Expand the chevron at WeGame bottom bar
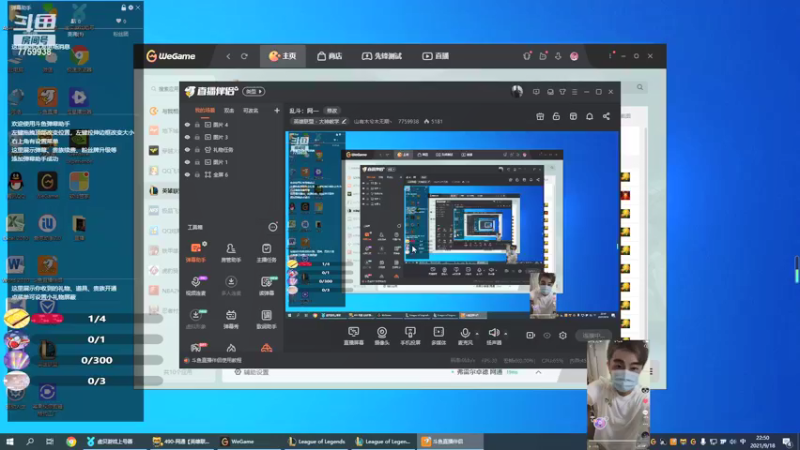This screenshot has width=800, height=450. coord(538,372)
